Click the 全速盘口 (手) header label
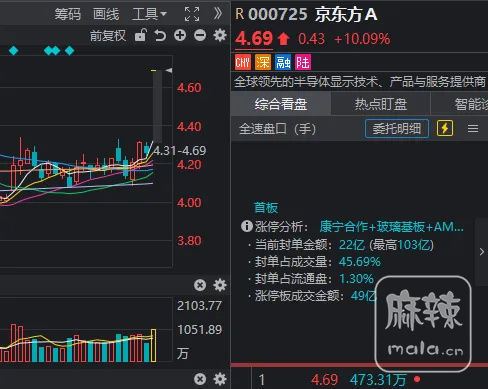The width and height of the screenshot is (488, 389). (277, 129)
